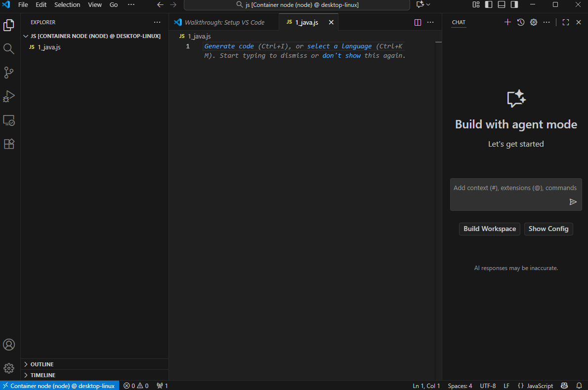
Task: Split the editor right
Action: coord(418,23)
